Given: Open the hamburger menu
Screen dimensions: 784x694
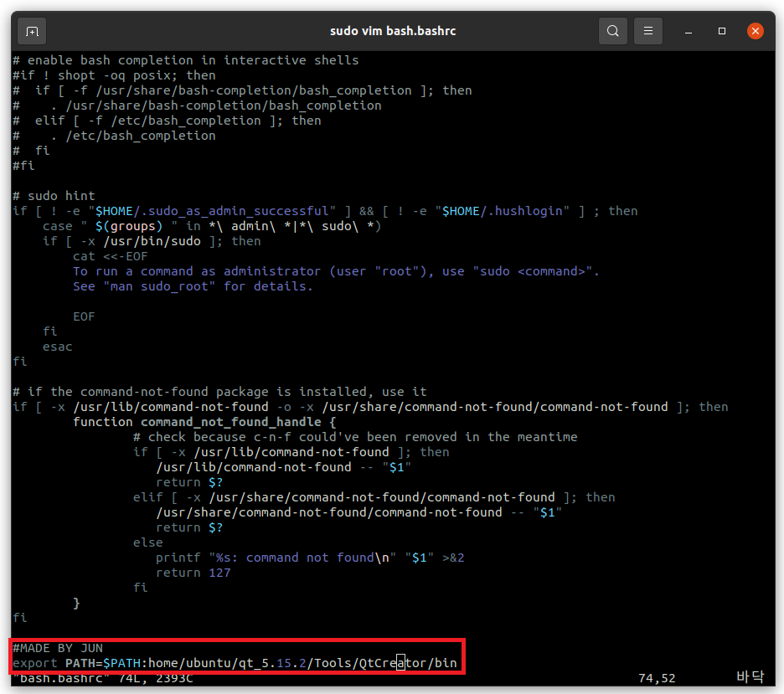Looking at the screenshot, I should [x=648, y=31].
